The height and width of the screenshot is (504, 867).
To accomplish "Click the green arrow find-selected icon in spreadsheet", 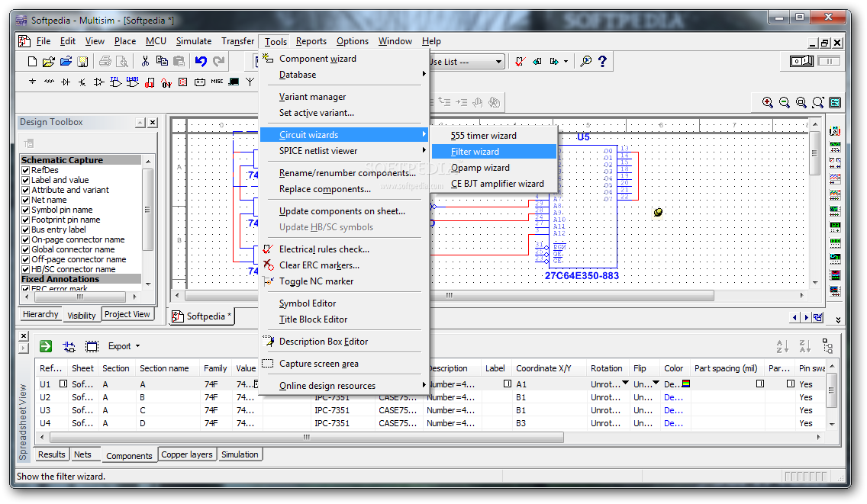I will (46, 346).
